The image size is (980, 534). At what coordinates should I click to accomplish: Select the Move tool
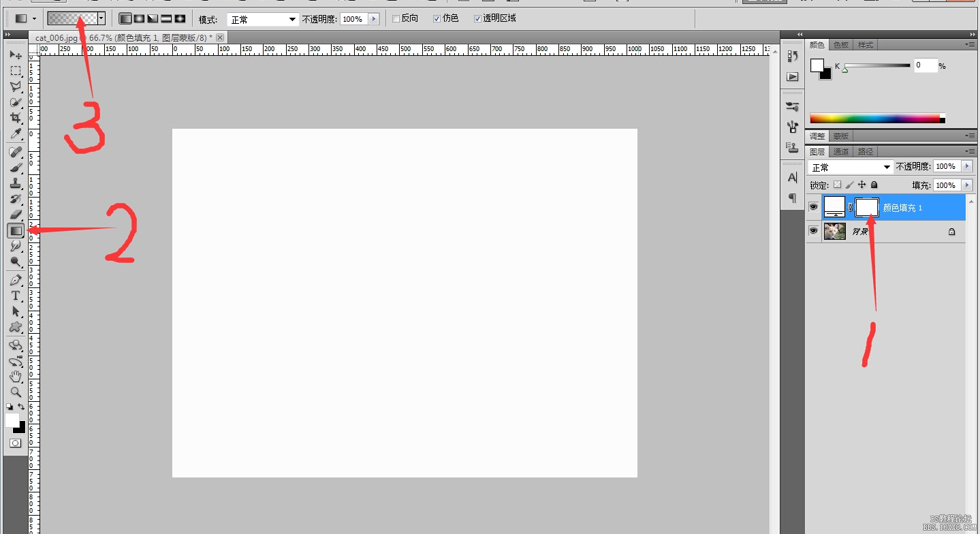[x=16, y=54]
